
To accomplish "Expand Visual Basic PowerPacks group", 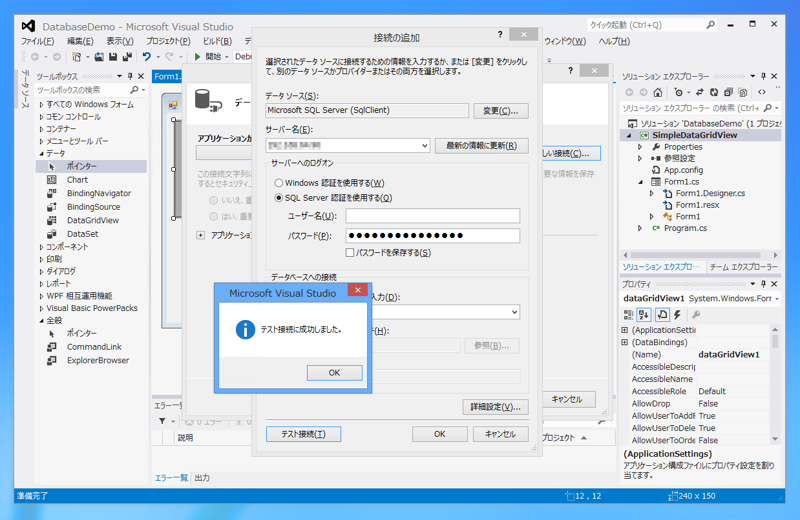I will [41, 308].
